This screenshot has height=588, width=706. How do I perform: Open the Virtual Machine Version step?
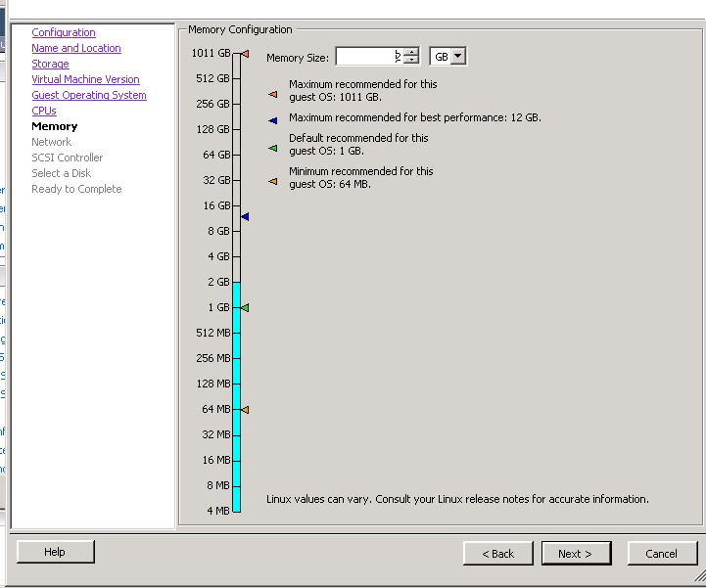tap(85, 79)
